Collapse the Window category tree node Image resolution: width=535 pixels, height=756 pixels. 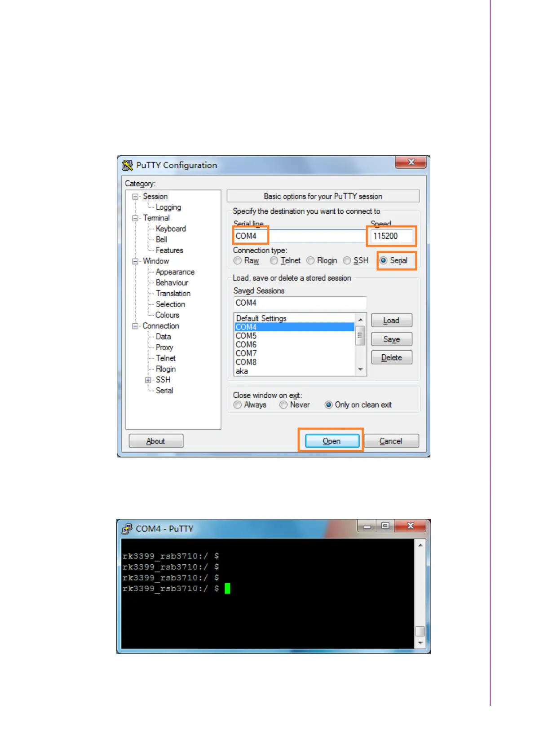(x=135, y=261)
